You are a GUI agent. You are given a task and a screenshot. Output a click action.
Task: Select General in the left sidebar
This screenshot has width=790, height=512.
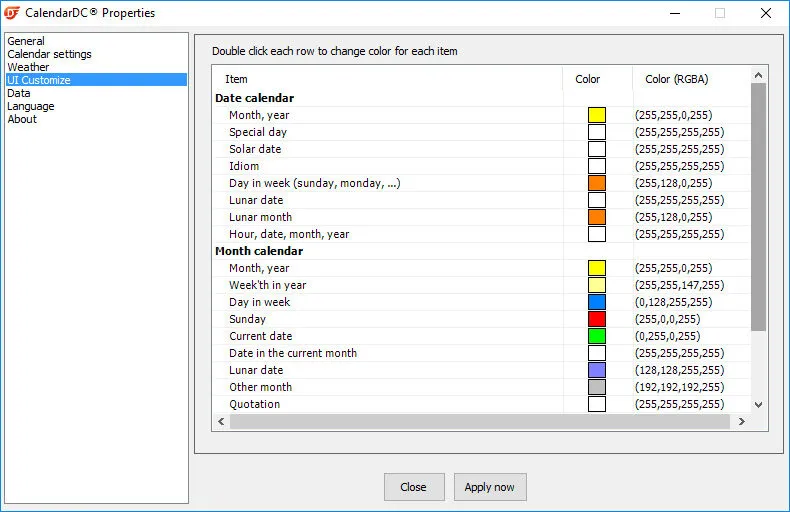(26, 41)
